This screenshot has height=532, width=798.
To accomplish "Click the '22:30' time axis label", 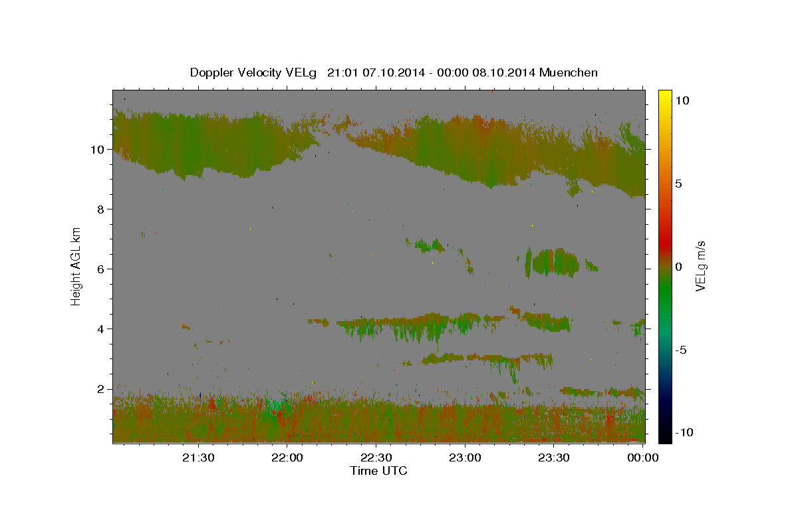I will coord(376,458).
